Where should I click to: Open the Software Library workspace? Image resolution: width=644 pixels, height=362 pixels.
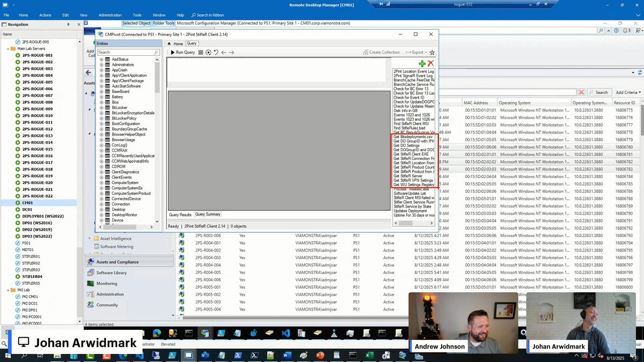[x=112, y=273]
